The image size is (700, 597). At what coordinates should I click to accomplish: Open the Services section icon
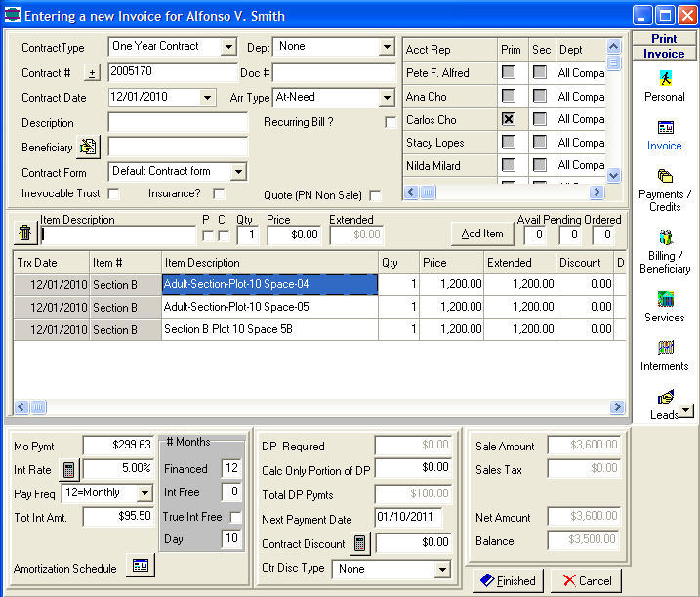click(x=665, y=299)
